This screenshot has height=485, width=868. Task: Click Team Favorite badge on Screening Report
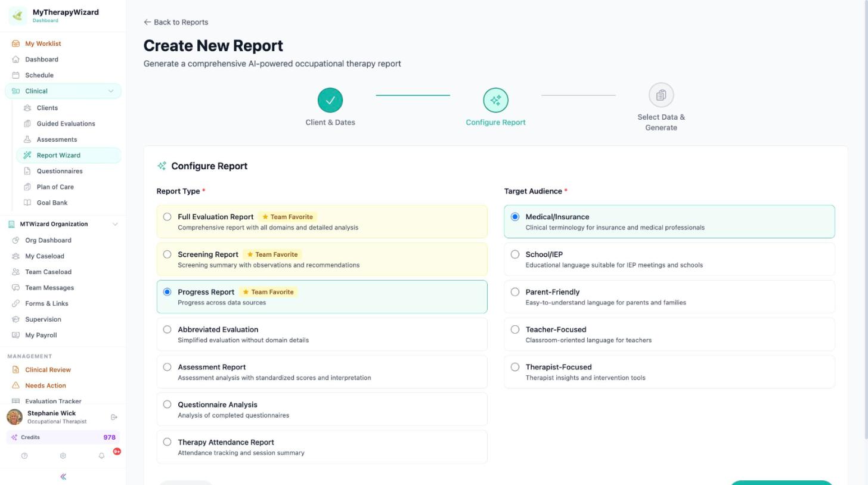click(272, 254)
